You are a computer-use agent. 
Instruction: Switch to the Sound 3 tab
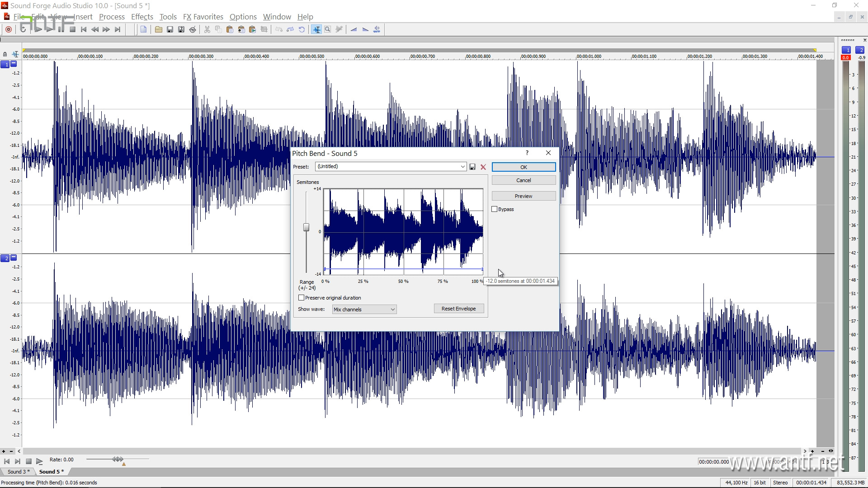click(x=18, y=471)
